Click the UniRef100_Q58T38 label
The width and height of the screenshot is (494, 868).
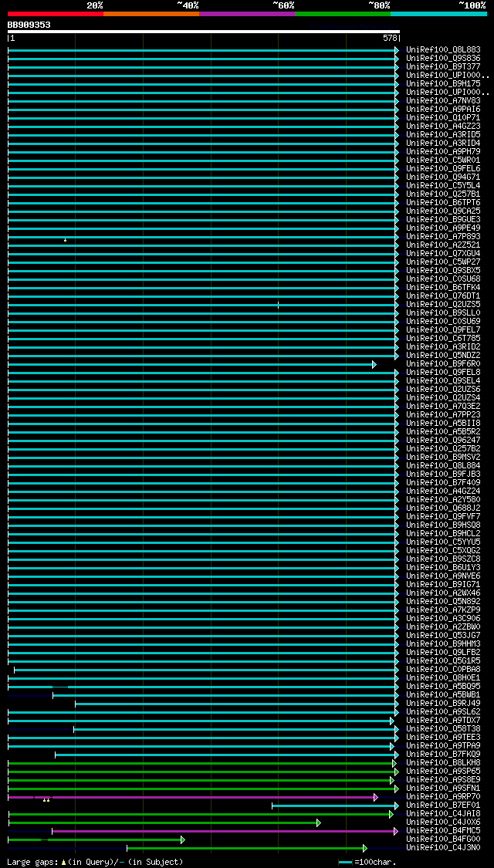click(443, 728)
